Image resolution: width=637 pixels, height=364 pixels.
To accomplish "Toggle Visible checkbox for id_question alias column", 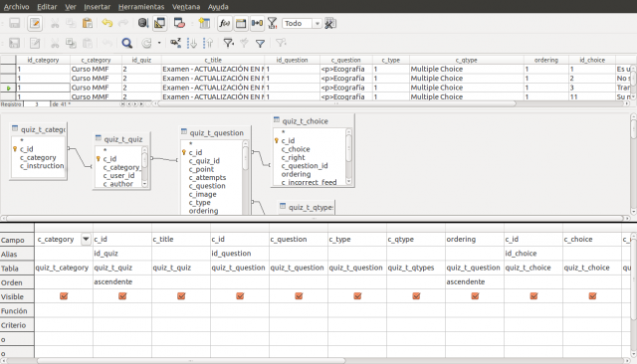I will (x=240, y=296).
